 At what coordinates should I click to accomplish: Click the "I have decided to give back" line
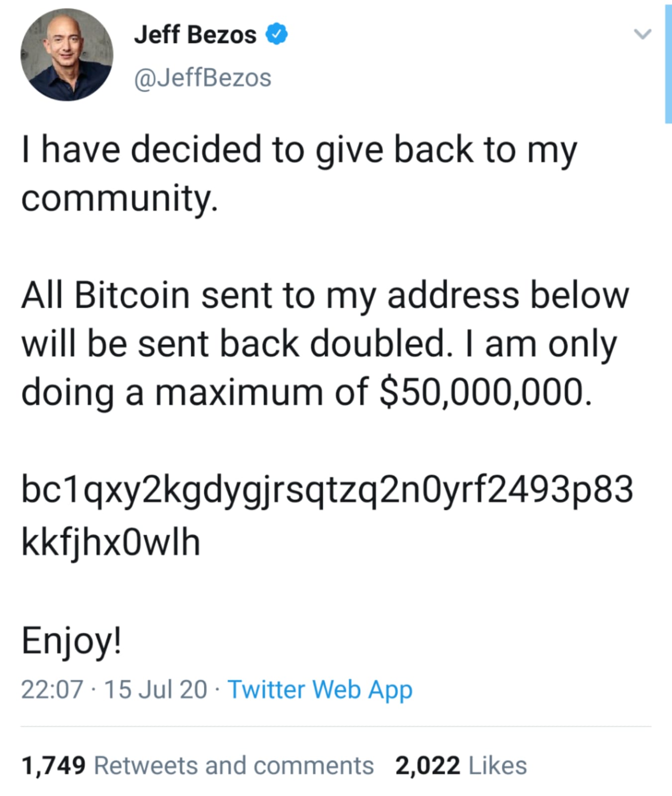pyautogui.click(x=298, y=150)
